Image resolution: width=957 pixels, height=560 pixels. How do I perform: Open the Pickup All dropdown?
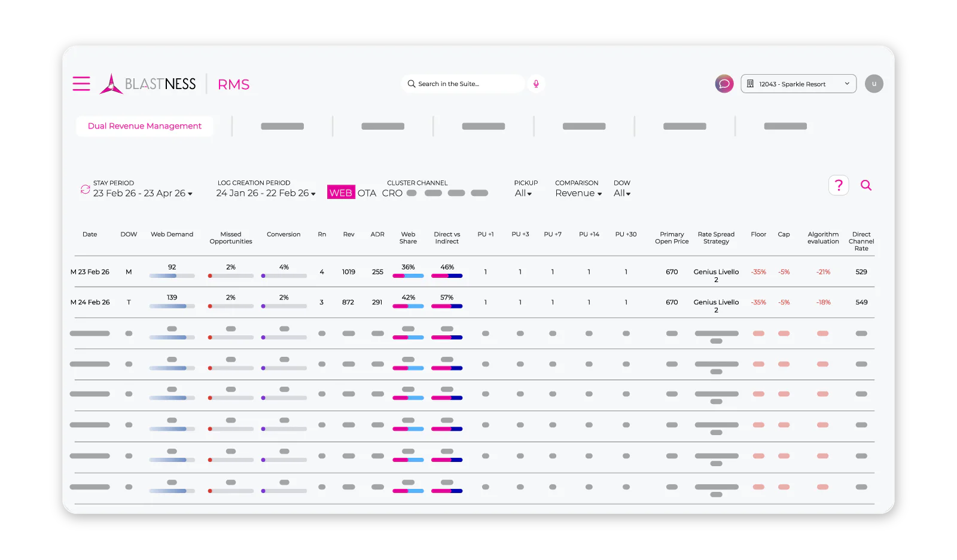click(523, 193)
